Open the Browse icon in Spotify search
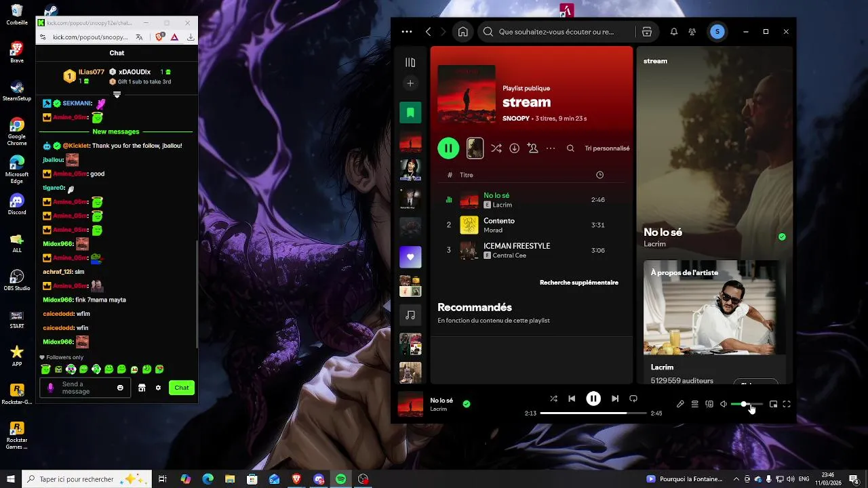868x488 pixels. pos(647,32)
